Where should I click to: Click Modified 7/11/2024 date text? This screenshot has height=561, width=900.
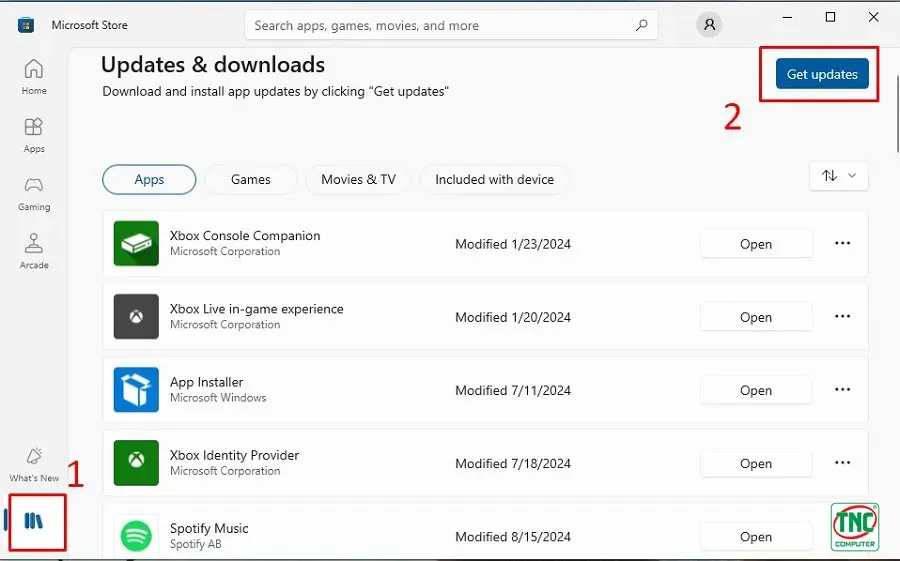(x=513, y=390)
